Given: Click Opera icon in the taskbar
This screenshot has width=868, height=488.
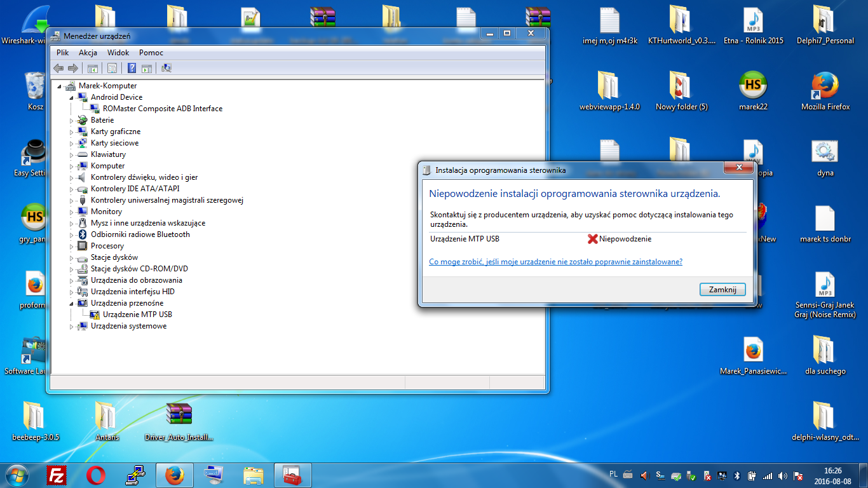Looking at the screenshot, I should (95, 475).
